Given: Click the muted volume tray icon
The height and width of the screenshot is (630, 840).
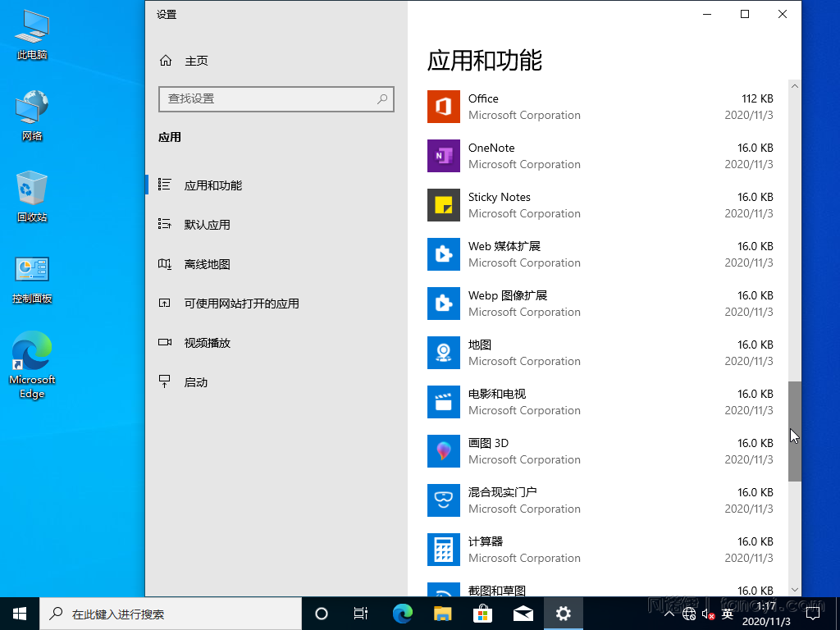Looking at the screenshot, I should (x=708, y=614).
